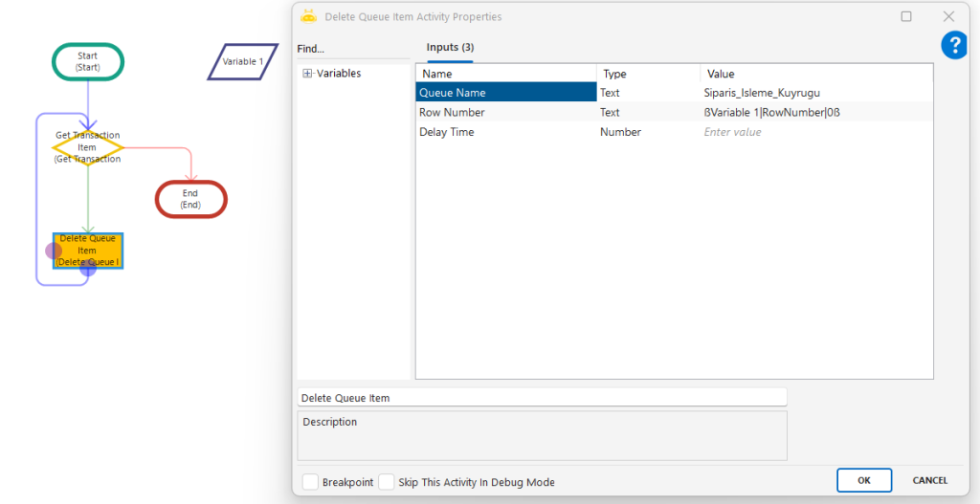Viewport: 980px width, 504px height.
Task: Select the red End node
Action: 190,199
